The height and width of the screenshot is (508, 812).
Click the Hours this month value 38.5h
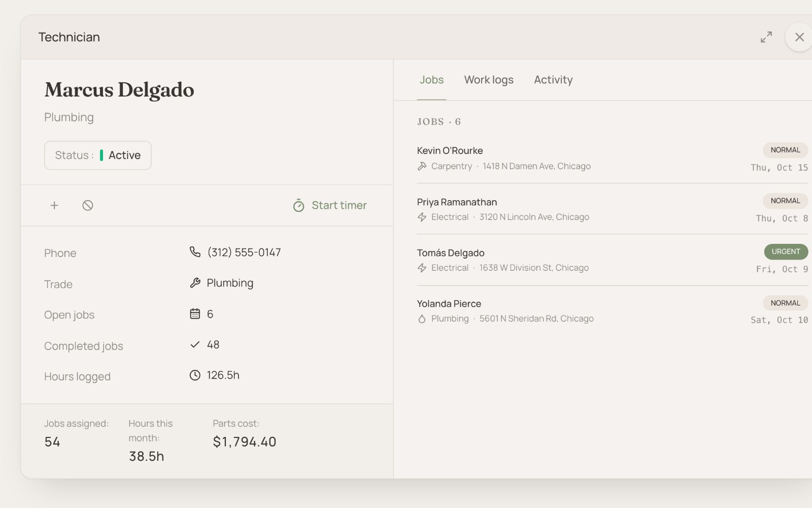[146, 456]
